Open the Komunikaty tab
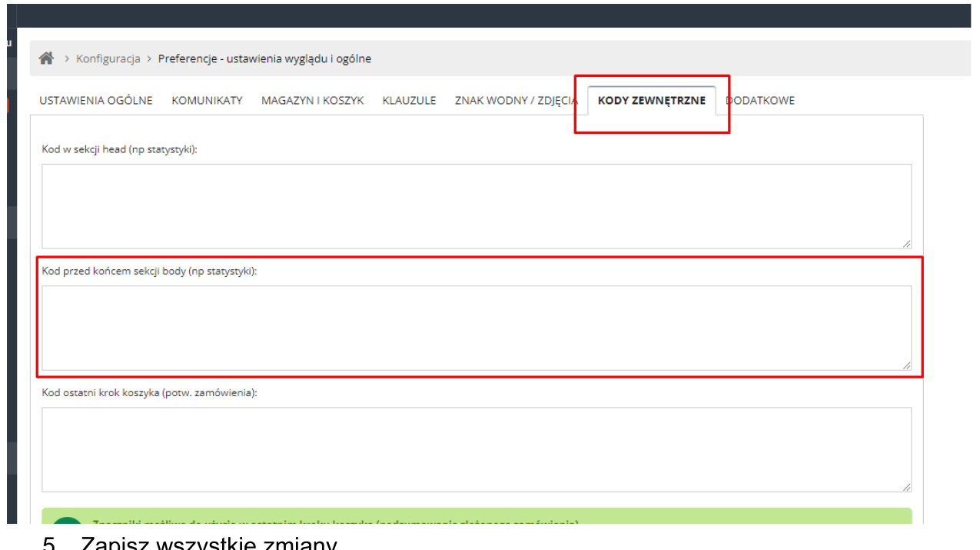The height and width of the screenshot is (550, 980). 207,100
